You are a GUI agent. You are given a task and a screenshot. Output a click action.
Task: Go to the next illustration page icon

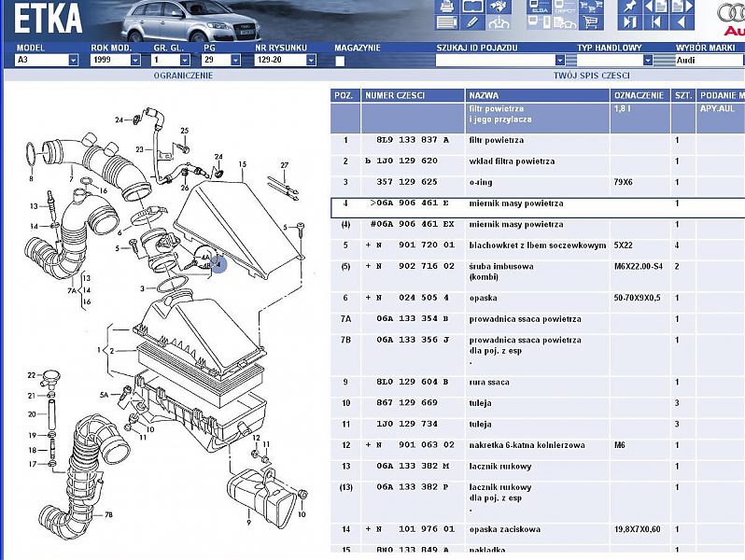click(x=682, y=7)
